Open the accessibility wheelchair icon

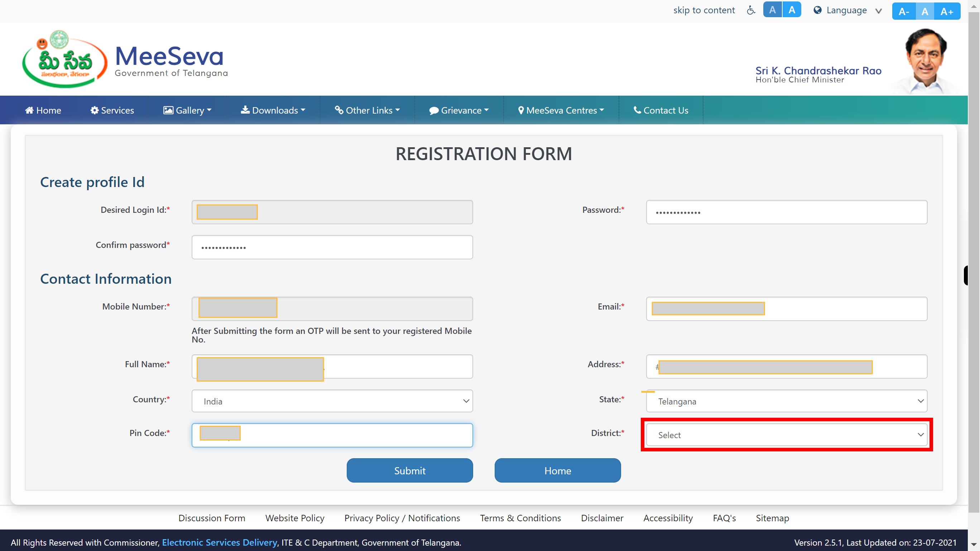(751, 10)
